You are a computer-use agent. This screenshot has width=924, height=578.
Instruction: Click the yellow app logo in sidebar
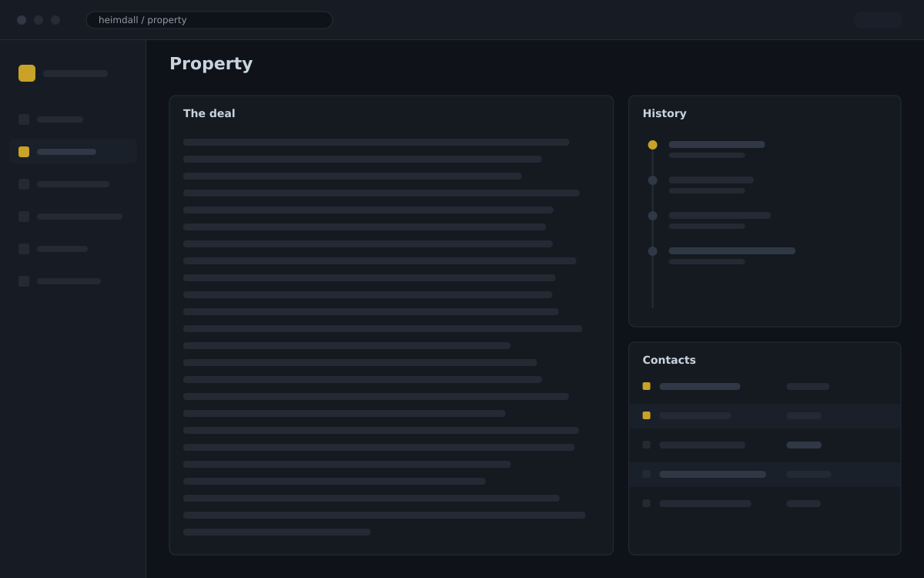(x=27, y=73)
